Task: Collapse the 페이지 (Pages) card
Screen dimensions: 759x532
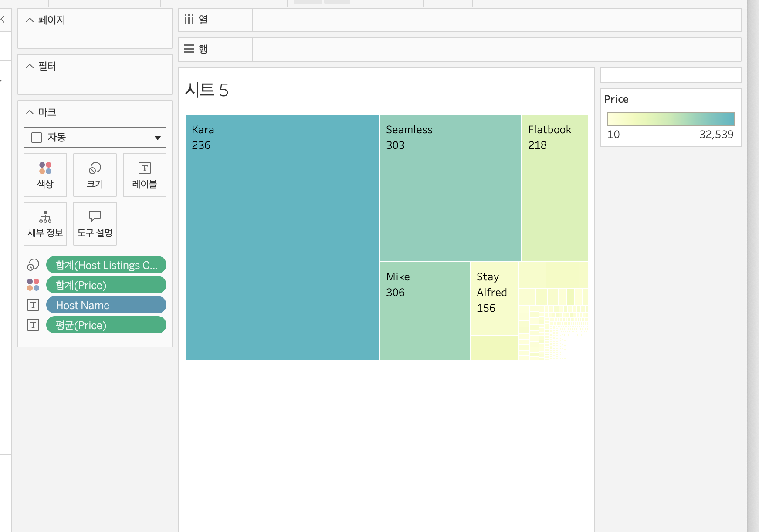Action: point(30,20)
